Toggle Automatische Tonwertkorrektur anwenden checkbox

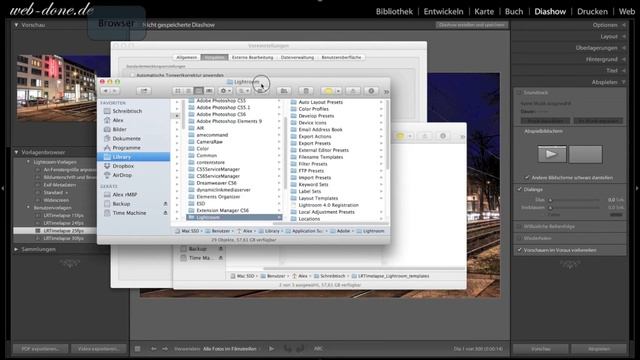132,76
